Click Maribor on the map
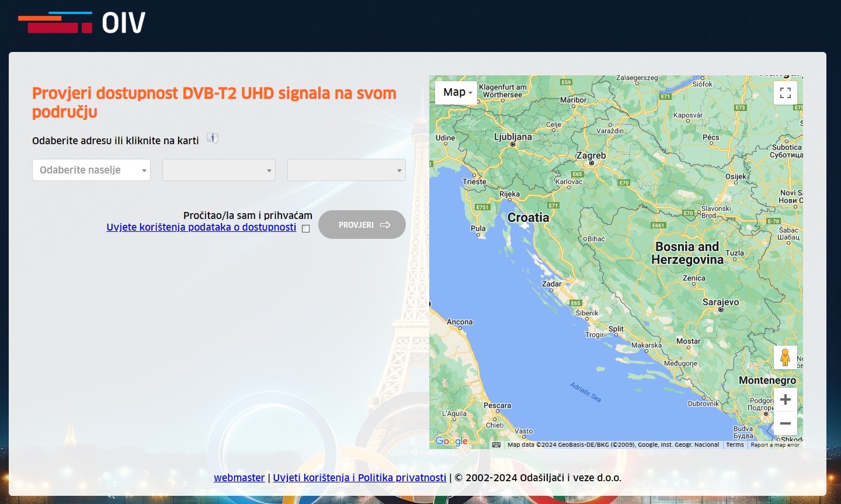 point(574,100)
